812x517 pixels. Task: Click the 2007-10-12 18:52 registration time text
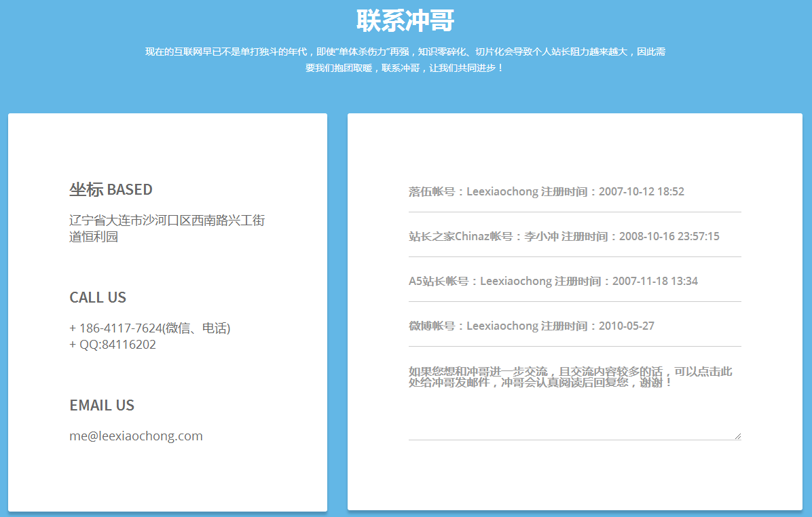642,192
